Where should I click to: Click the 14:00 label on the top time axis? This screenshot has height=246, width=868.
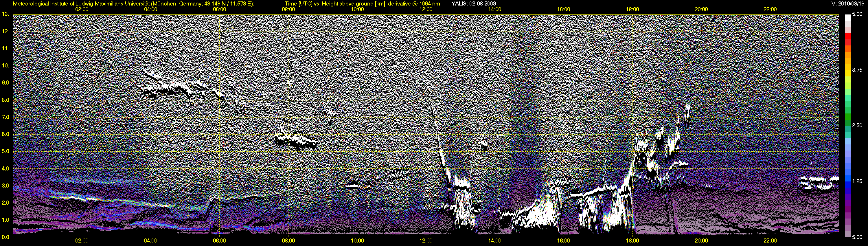(x=495, y=10)
